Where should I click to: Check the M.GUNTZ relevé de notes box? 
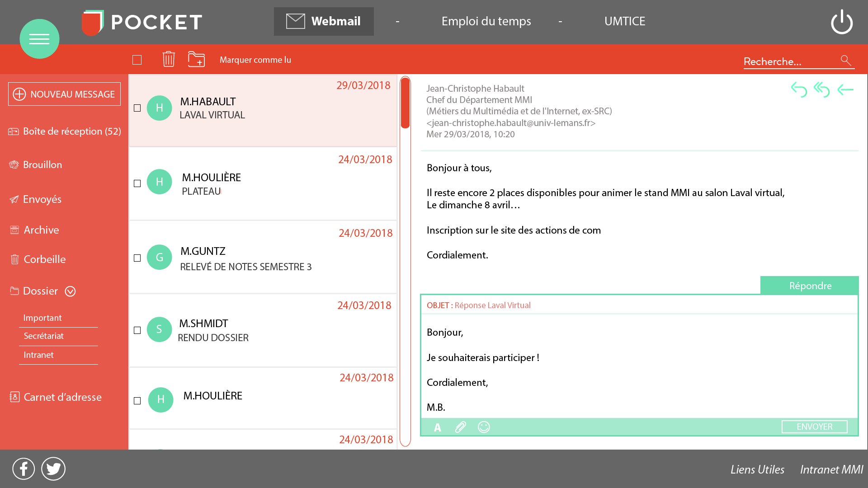tap(137, 258)
